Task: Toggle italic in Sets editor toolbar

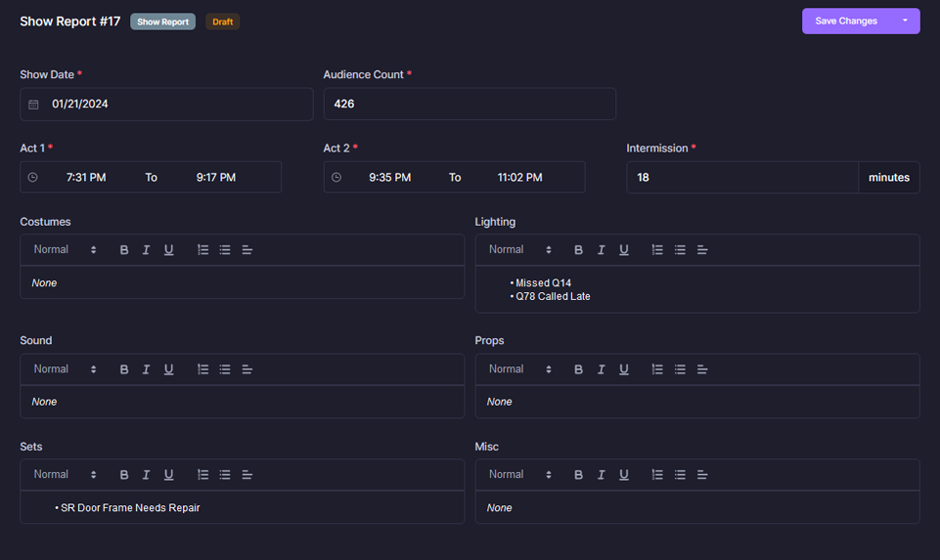Action: pos(146,475)
